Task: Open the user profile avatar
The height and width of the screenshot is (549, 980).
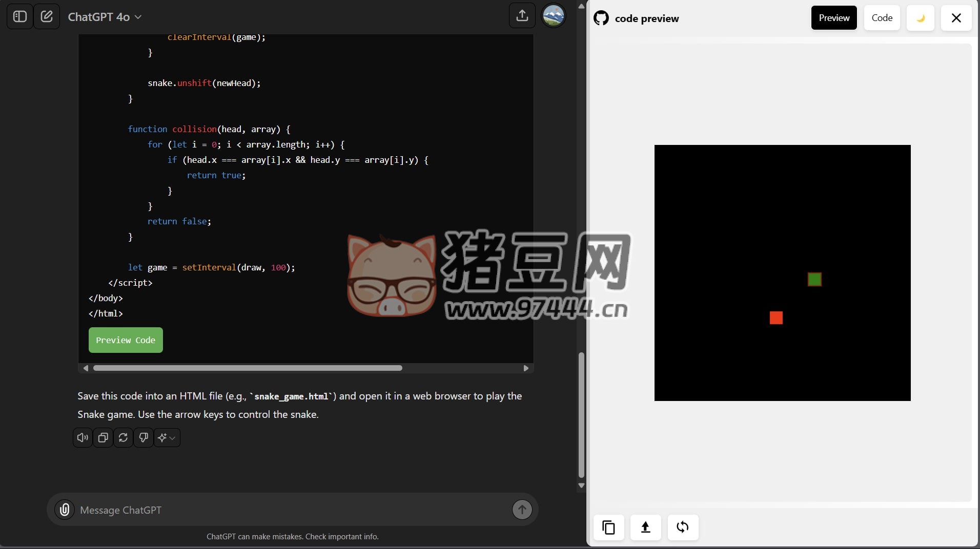Action: tap(553, 16)
